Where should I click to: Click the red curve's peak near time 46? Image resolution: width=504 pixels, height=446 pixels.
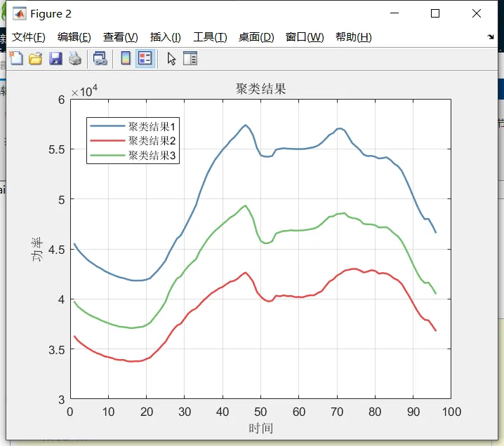point(246,273)
